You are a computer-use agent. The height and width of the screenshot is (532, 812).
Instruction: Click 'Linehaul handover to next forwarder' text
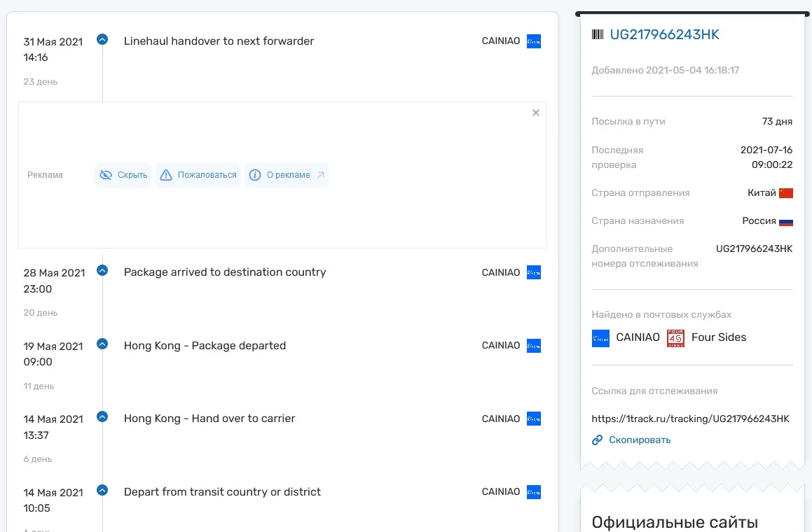point(219,41)
